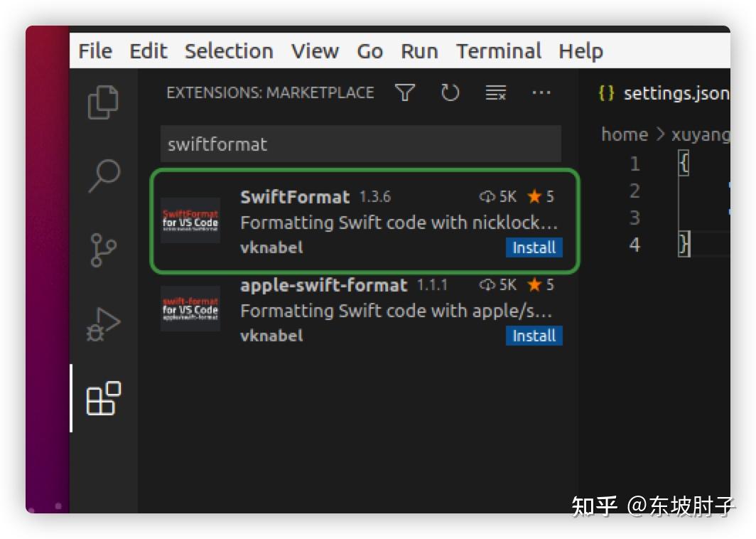This screenshot has width=756, height=539.
Task: Open the Terminal menu
Action: click(x=498, y=50)
